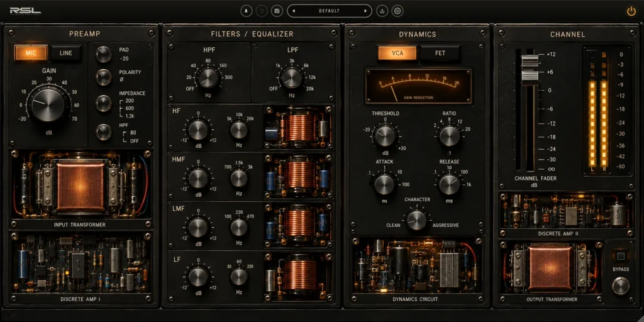Screen dimensions: 644x322
Task: Click the output transformer graphic
Action: 550,268
